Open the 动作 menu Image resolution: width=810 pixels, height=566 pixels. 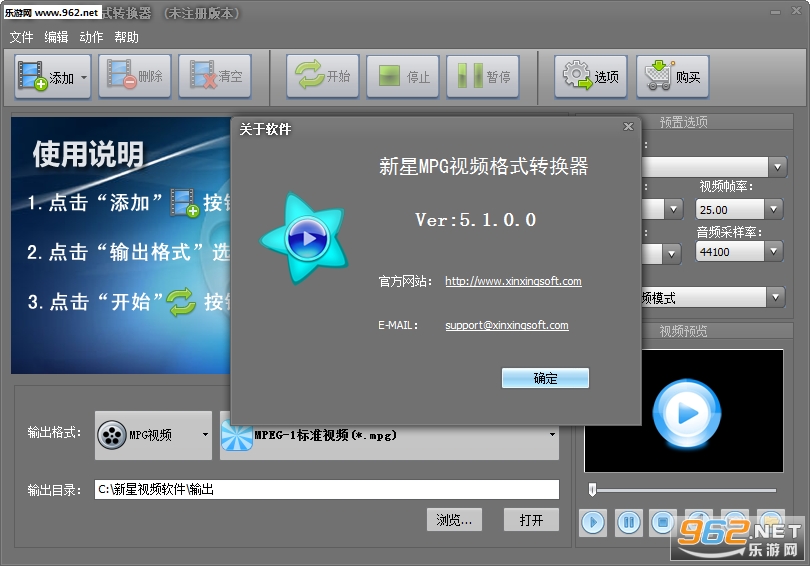[91, 37]
